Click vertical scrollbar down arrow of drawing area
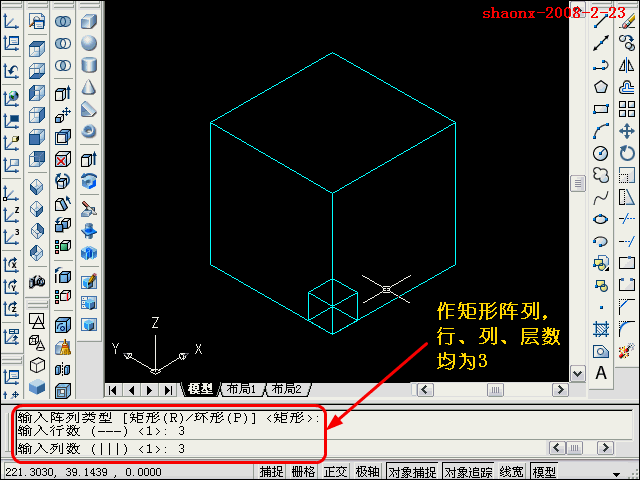640x480 pixels. 578,373
